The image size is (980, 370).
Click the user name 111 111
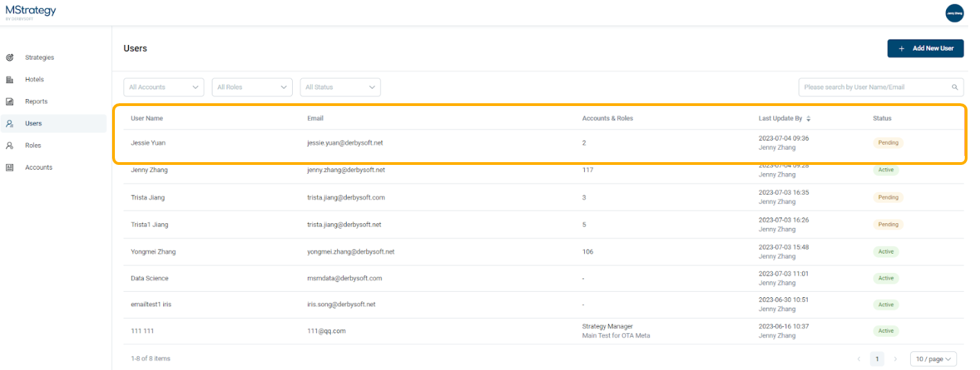point(142,331)
